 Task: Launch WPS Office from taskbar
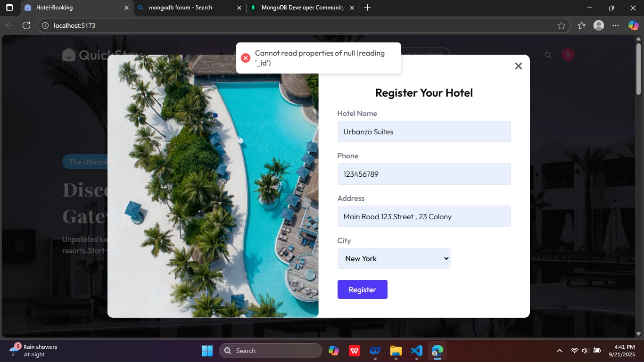(355, 351)
